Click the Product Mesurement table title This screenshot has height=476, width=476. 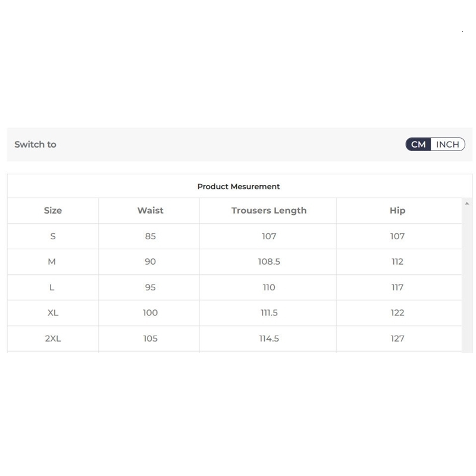(x=239, y=187)
